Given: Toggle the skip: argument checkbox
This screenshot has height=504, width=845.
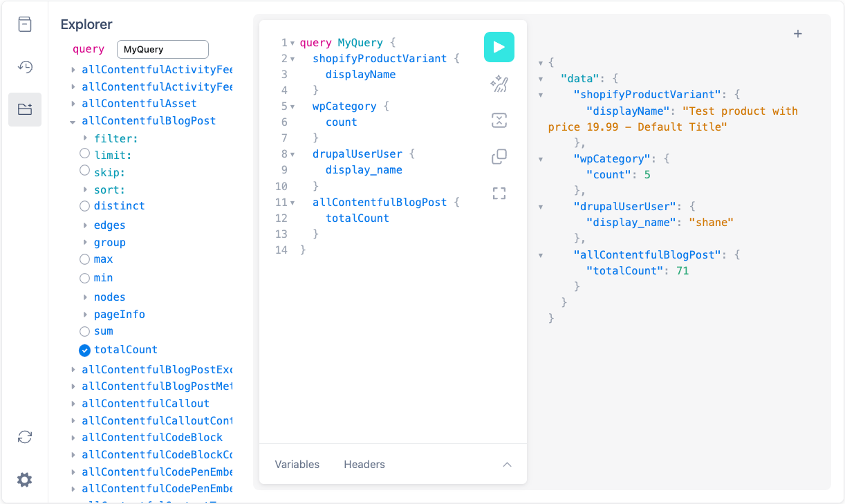Looking at the screenshot, I should pos(84,170).
